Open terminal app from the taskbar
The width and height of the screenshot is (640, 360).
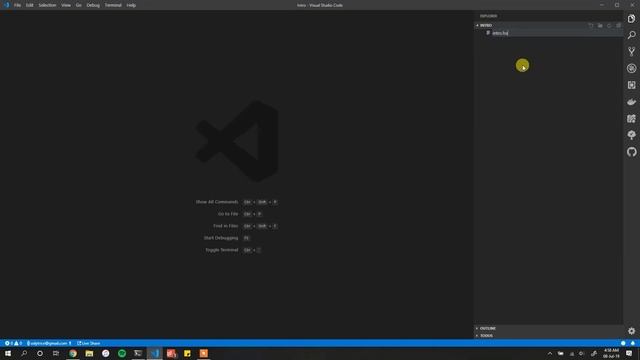(138, 353)
